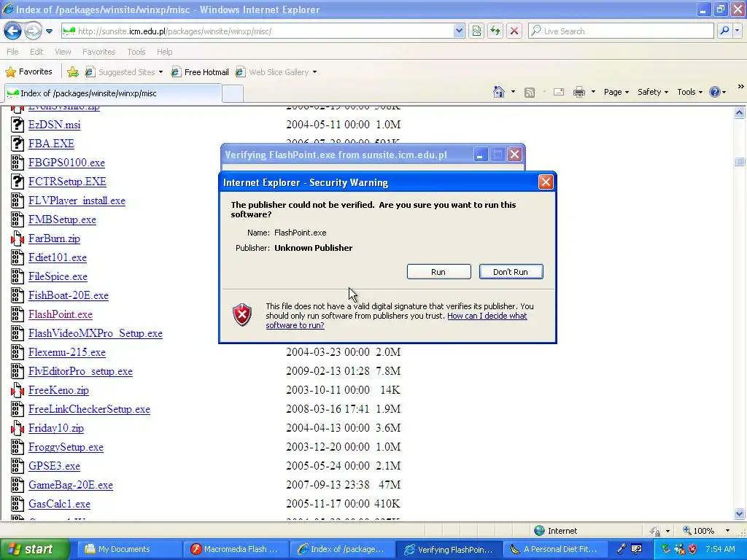Open the FBGPS0100.exe link
Screen dimensions: 747x560
pos(66,163)
